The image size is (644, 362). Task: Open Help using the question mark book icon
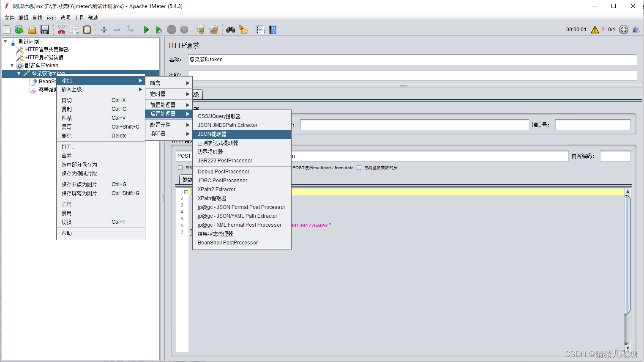pyautogui.click(x=273, y=30)
